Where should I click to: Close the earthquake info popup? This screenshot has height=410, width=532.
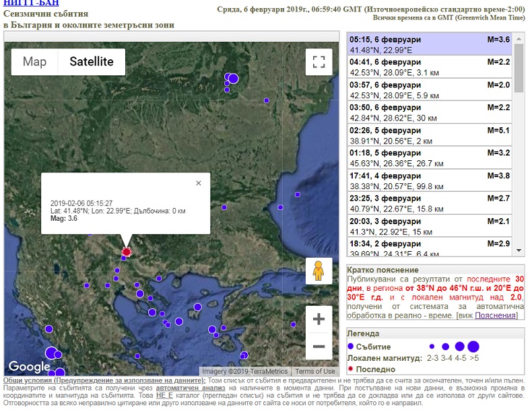(198, 183)
